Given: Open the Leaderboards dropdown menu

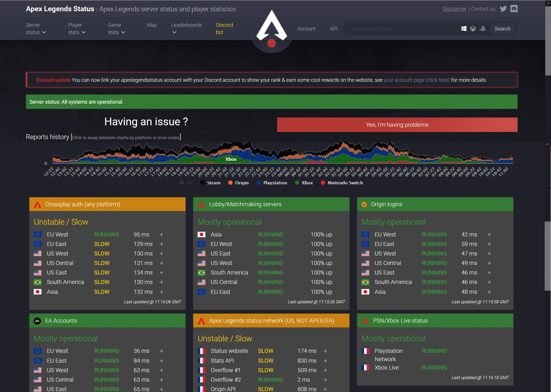Looking at the screenshot, I should [x=186, y=29].
